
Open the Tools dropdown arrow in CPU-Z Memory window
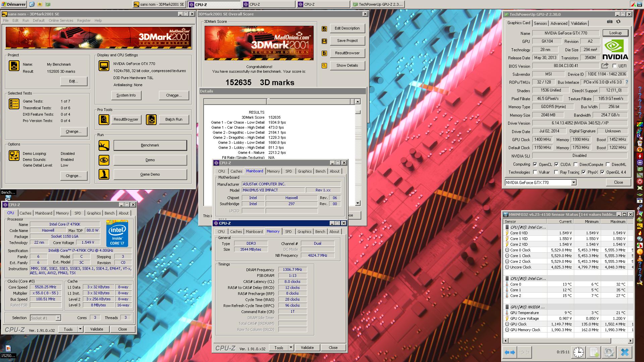pos(291,348)
